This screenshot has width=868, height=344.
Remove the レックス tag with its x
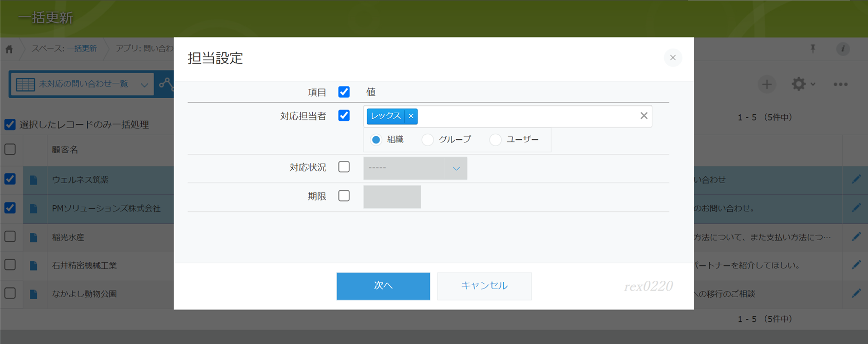pos(411,116)
